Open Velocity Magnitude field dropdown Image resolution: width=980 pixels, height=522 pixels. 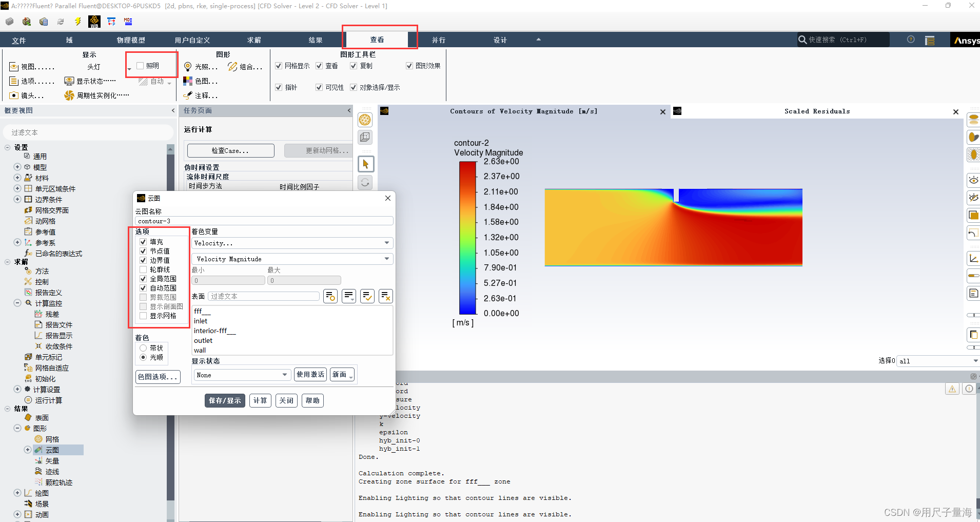click(x=292, y=259)
